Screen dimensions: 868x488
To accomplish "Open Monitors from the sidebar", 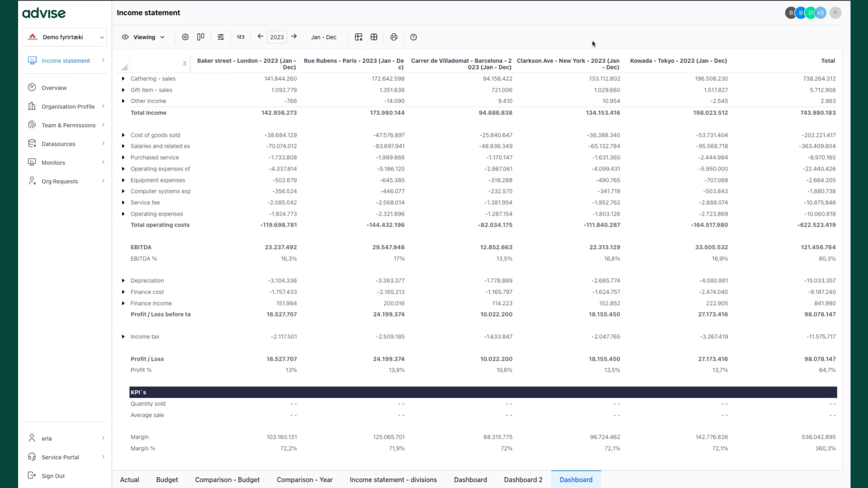I will tap(54, 162).
